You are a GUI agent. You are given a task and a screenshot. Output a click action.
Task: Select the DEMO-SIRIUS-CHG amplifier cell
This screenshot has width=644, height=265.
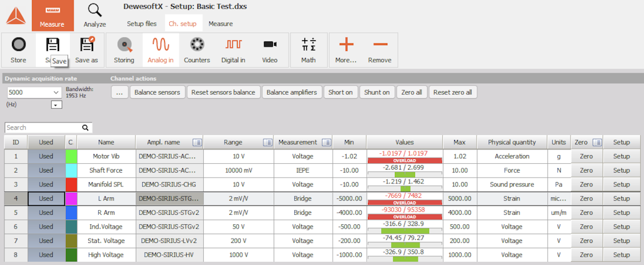(169, 184)
